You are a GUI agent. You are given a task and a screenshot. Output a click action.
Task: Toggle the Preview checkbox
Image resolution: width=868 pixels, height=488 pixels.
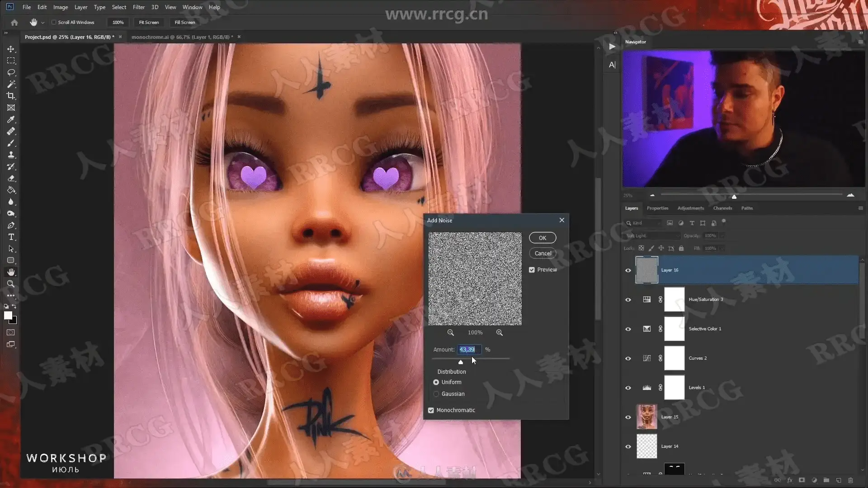click(x=532, y=270)
